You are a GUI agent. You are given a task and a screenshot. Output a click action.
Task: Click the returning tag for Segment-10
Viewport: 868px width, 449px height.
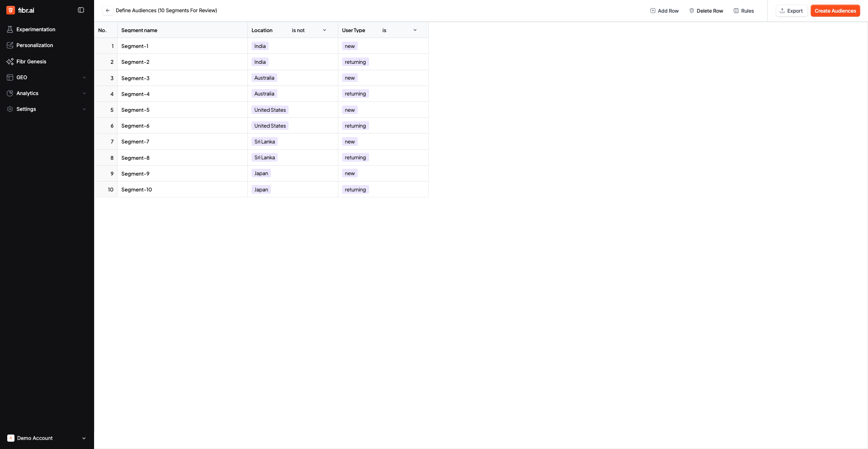pyautogui.click(x=355, y=190)
